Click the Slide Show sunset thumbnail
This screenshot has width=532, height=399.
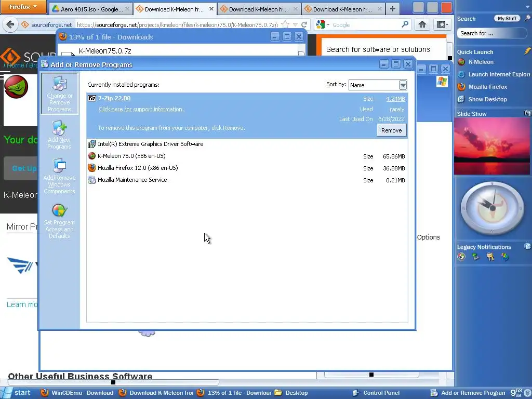pos(492,146)
